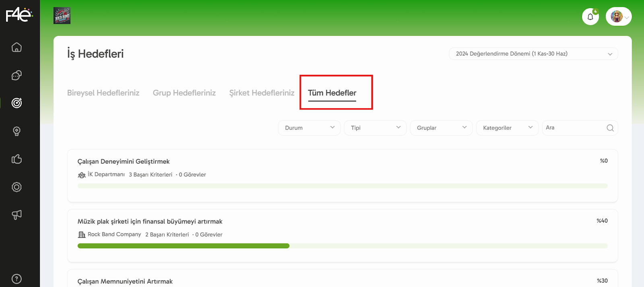Click the search magnifier icon
Viewport: 644px width, 287px height.
[610, 128]
